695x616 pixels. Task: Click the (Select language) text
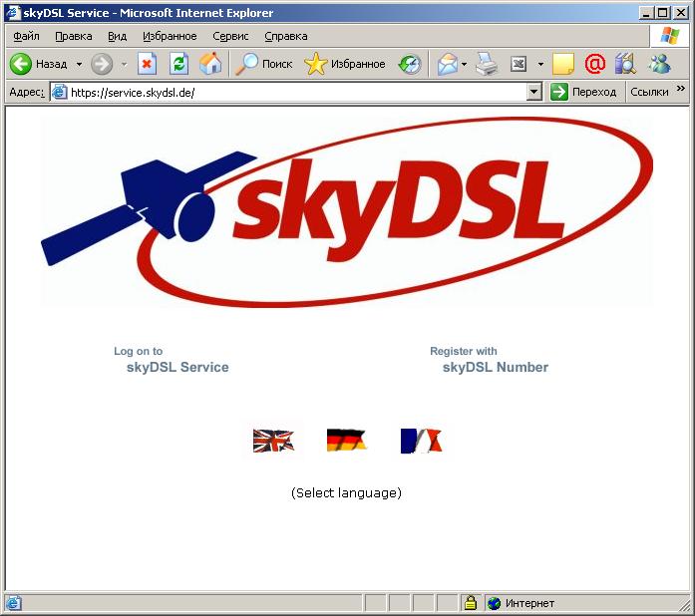point(346,493)
